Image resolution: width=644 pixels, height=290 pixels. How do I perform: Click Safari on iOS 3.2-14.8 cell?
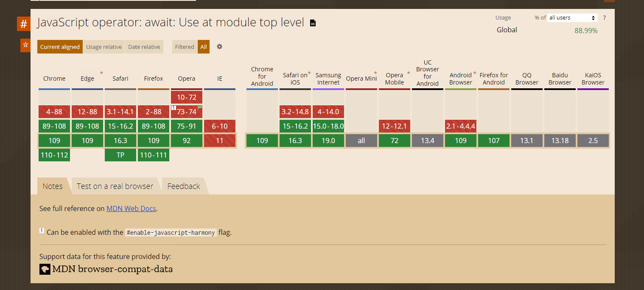[295, 112]
